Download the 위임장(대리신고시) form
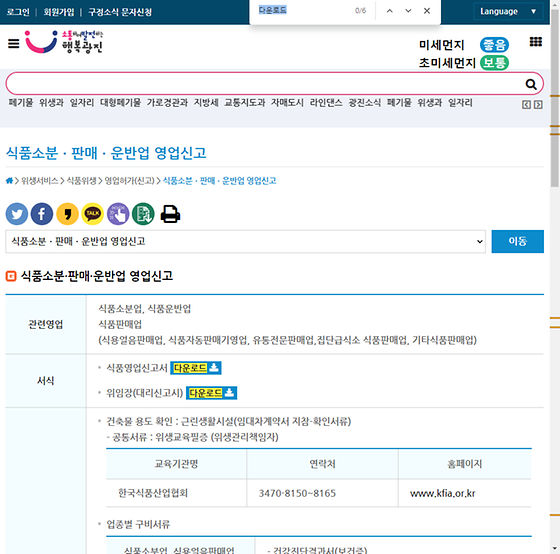 coord(211,393)
